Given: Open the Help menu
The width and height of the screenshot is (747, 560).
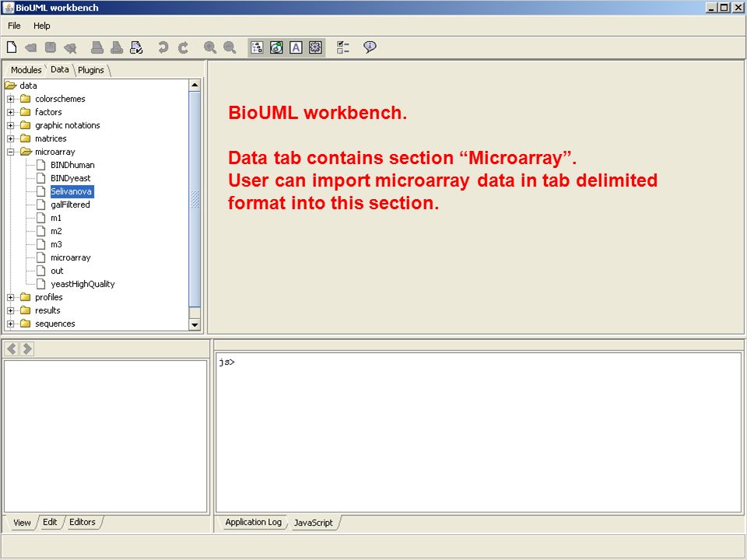Looking at the screenshot, I should pyautogui.click(x=41, y=26).
